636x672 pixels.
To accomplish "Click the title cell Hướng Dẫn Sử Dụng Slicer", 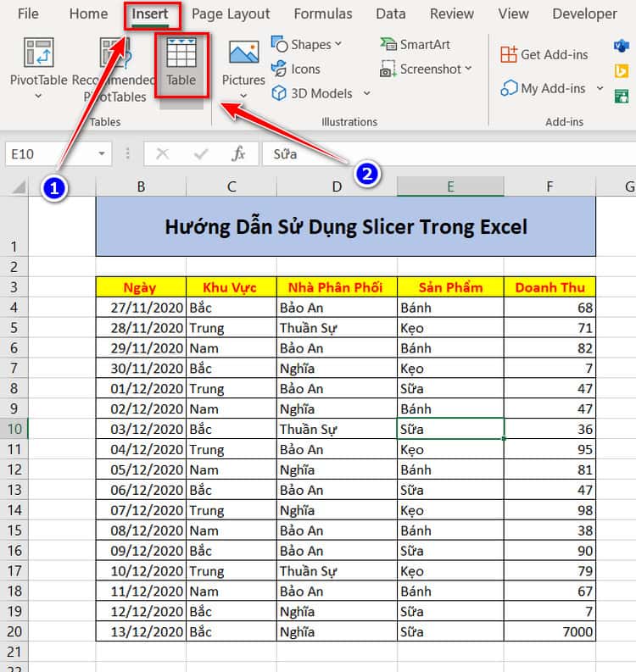I will pyautogui.click(x=346, y=227).
